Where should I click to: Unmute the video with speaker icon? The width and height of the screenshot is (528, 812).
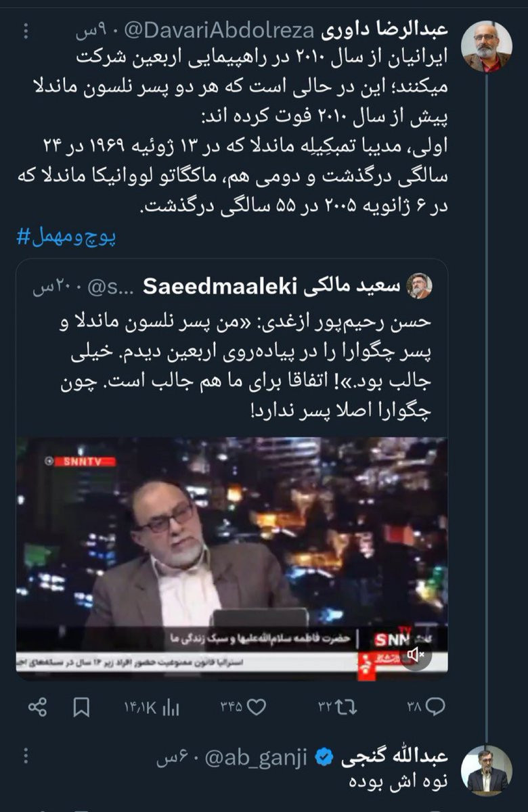pos(416,654)
